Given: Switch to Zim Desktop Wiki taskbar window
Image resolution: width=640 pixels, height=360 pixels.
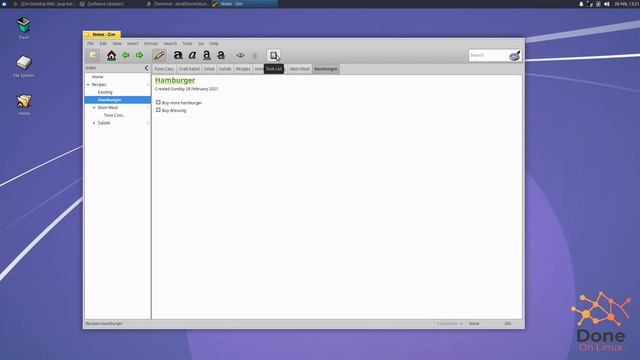Looking at the screenshot, I should [45, 4].
